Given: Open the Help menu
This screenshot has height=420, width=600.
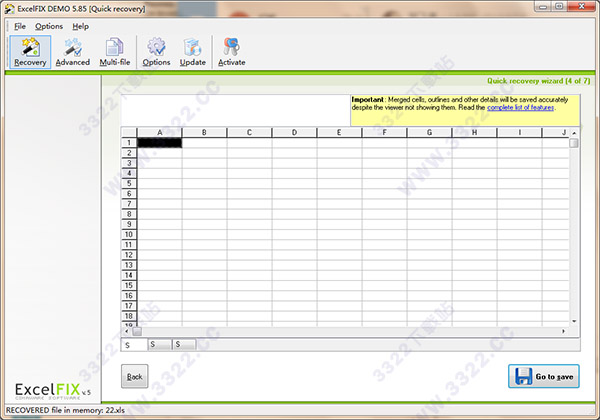Looking at the screenshot, I should pos(80,26).
